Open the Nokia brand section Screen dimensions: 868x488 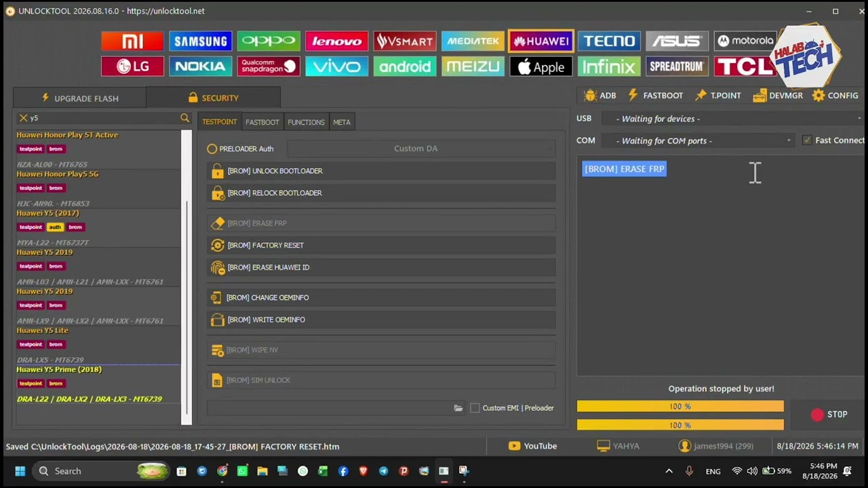201,66
